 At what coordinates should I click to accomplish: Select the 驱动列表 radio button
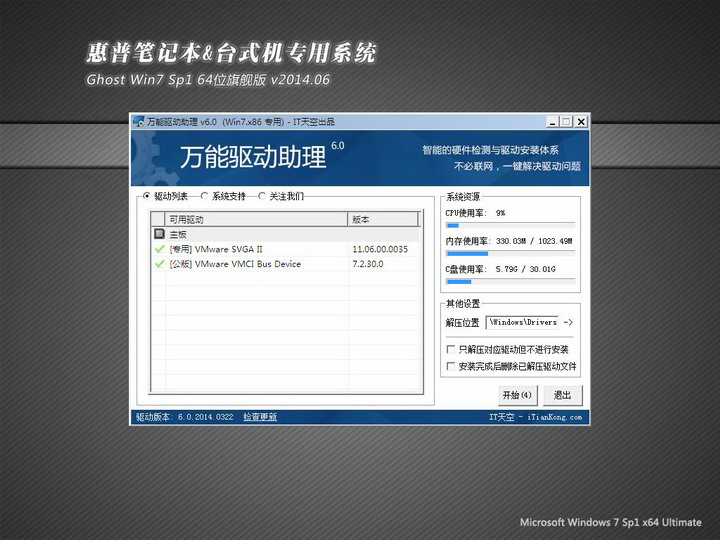click(147, 196)
